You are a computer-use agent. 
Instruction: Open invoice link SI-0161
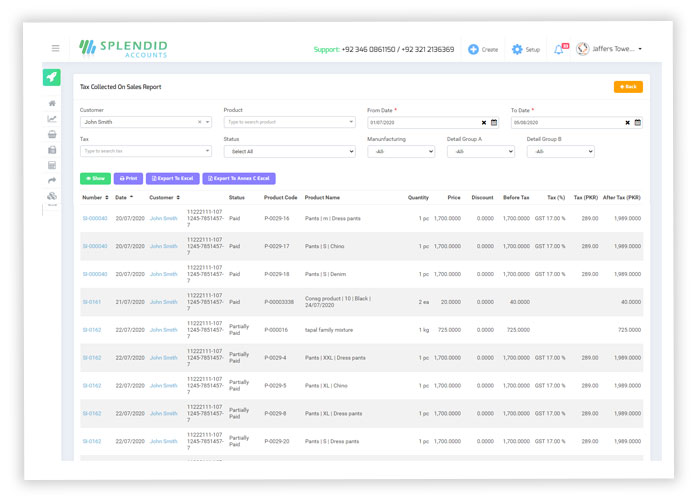click(92, 302)
